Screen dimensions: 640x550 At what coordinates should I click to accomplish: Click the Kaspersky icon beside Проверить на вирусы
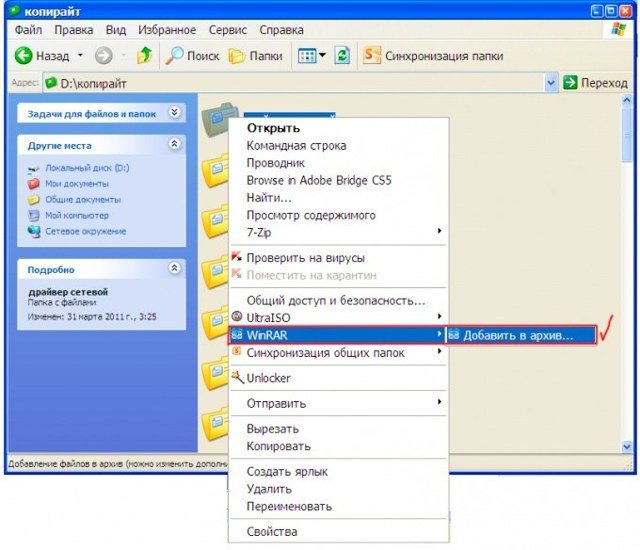[x=237, y=257]
